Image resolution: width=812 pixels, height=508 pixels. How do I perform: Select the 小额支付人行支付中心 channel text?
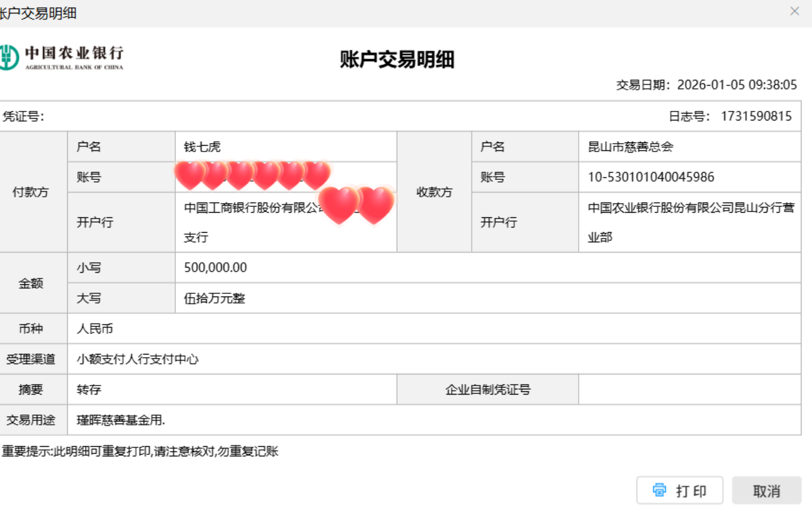[x=138, y=359]
